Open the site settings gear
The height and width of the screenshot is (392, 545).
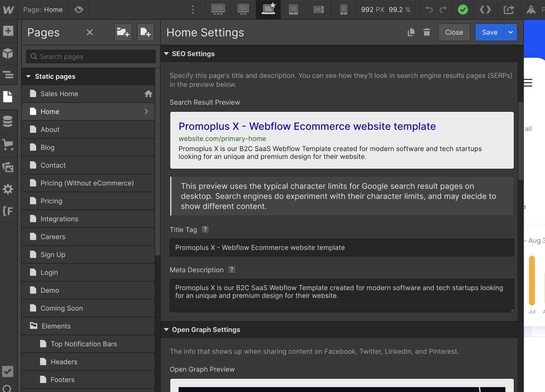(8, 189)
